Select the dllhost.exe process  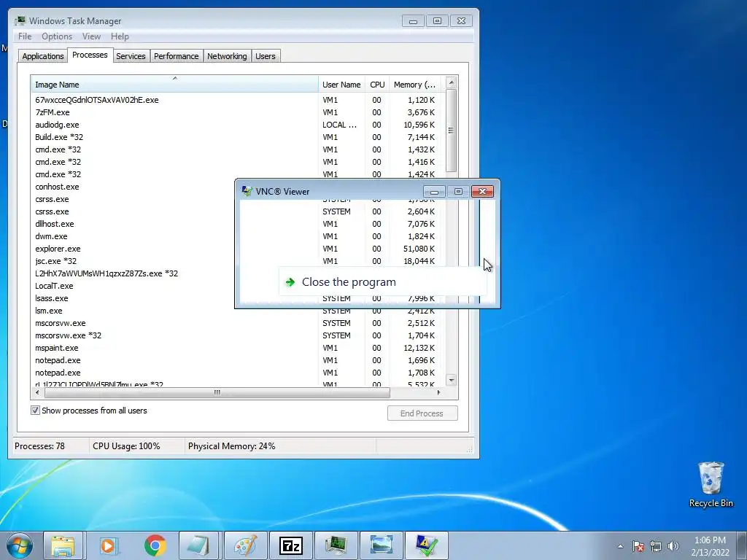coord(54,224)
